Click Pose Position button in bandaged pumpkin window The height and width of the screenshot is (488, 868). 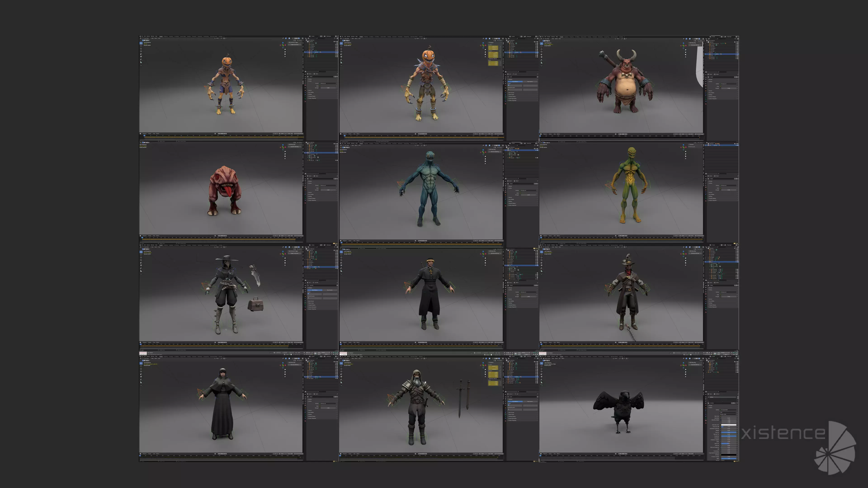coord(515,82)
